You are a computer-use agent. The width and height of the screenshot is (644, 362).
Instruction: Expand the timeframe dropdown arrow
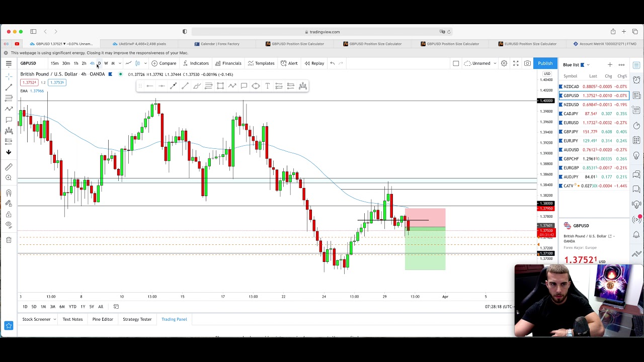pos(120,63)
